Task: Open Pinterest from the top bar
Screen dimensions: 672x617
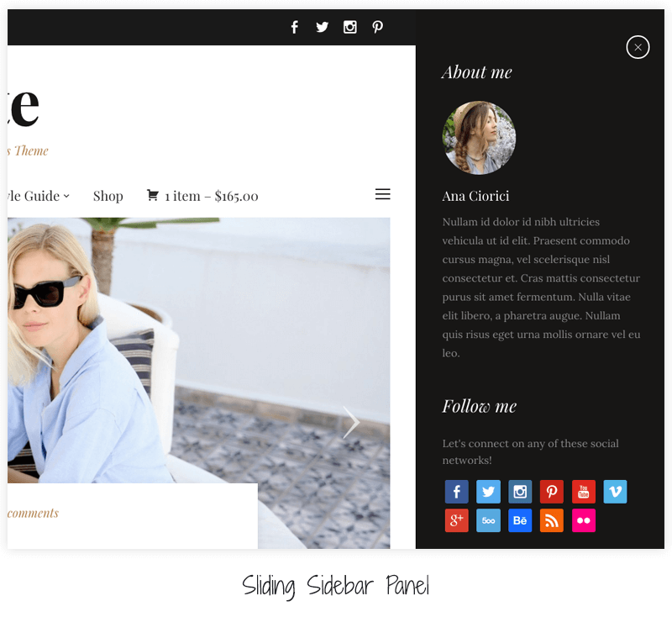Action: (x=378, y=27)
